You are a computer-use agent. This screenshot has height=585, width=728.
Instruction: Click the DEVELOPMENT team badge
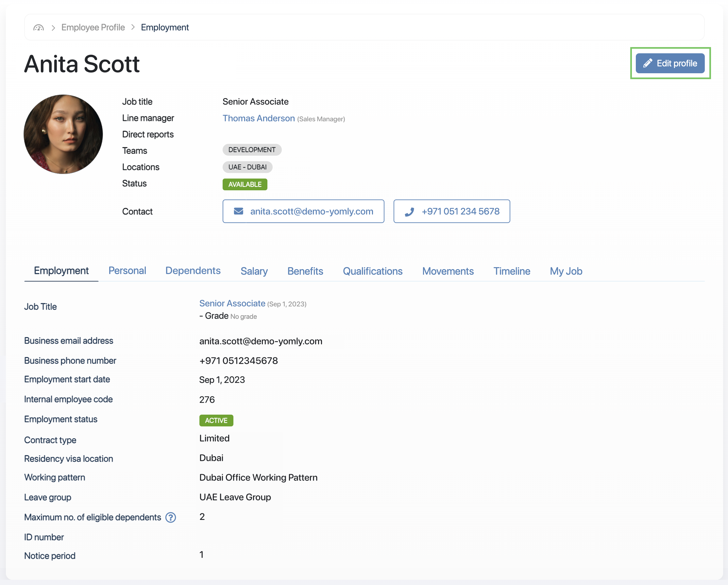pos(252,150)
